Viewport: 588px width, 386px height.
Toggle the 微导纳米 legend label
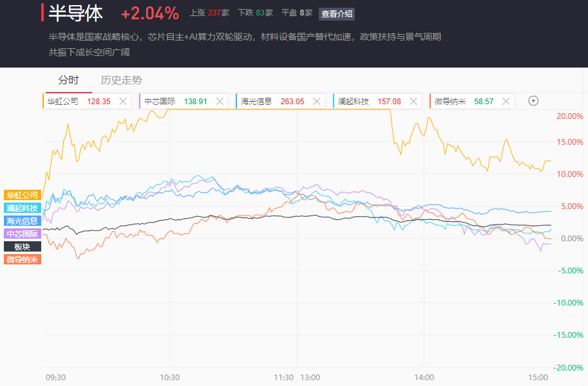tap(23, 259)
